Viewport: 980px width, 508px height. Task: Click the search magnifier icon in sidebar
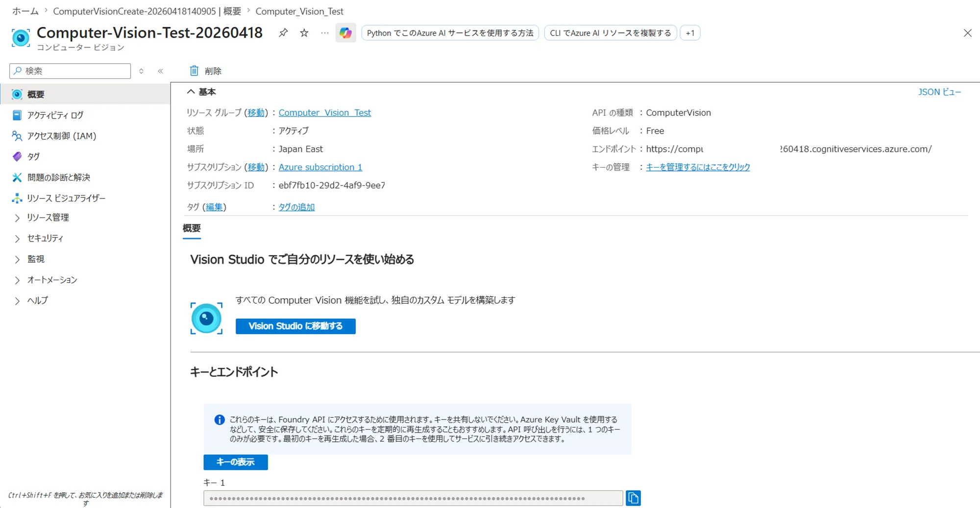pyautogui.click(x=18, y=71)
